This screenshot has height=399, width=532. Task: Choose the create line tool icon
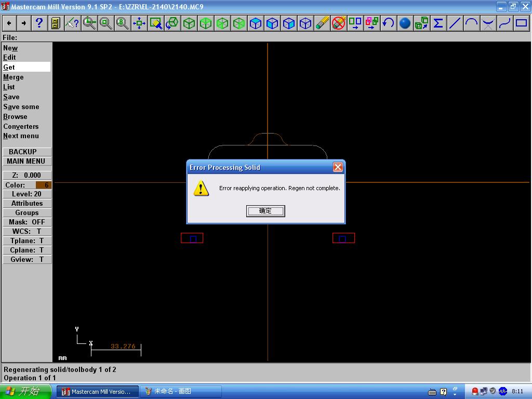click(455, 23)
